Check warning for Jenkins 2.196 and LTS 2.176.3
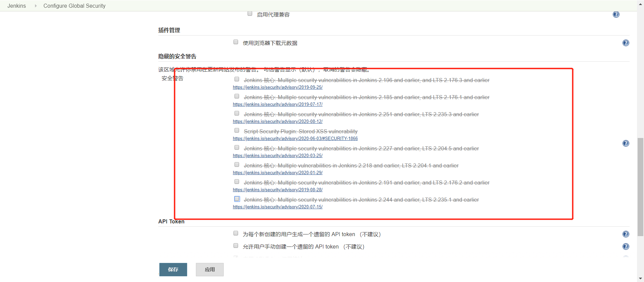 [x=237, y=79]
